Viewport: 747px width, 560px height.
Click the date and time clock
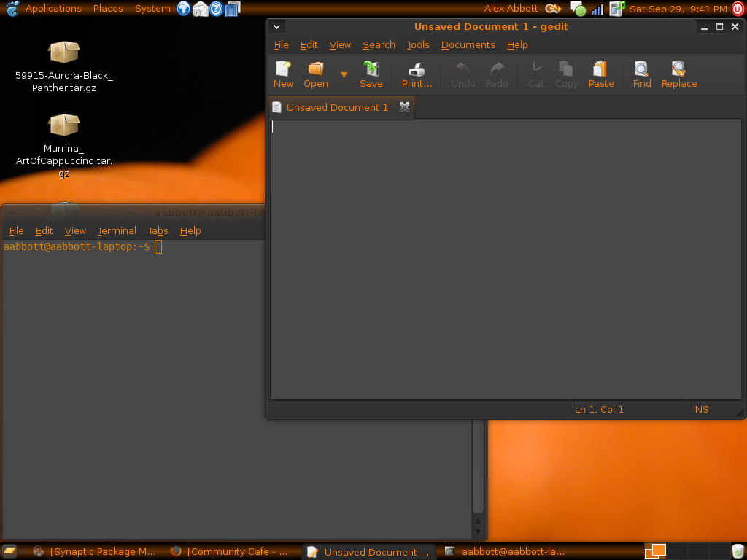pos(678,9)
